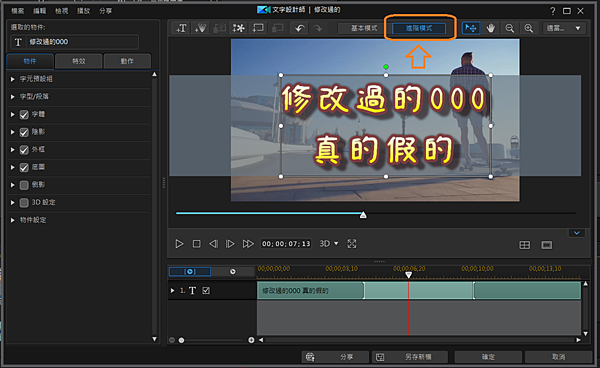Image resolution: width=600 pixels, height=368 pixels.
Task: Click the insert text (+T) tool
Action: click(x=181, y=28)
